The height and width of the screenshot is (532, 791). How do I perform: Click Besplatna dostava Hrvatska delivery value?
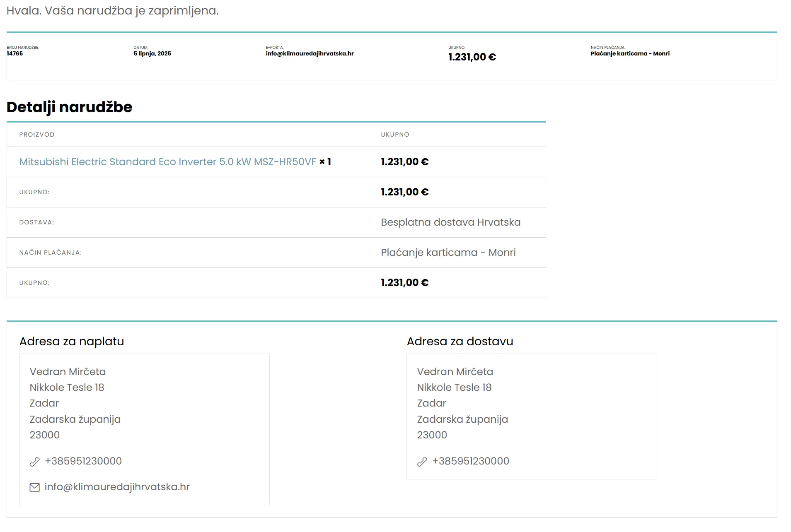click(450, 222)
